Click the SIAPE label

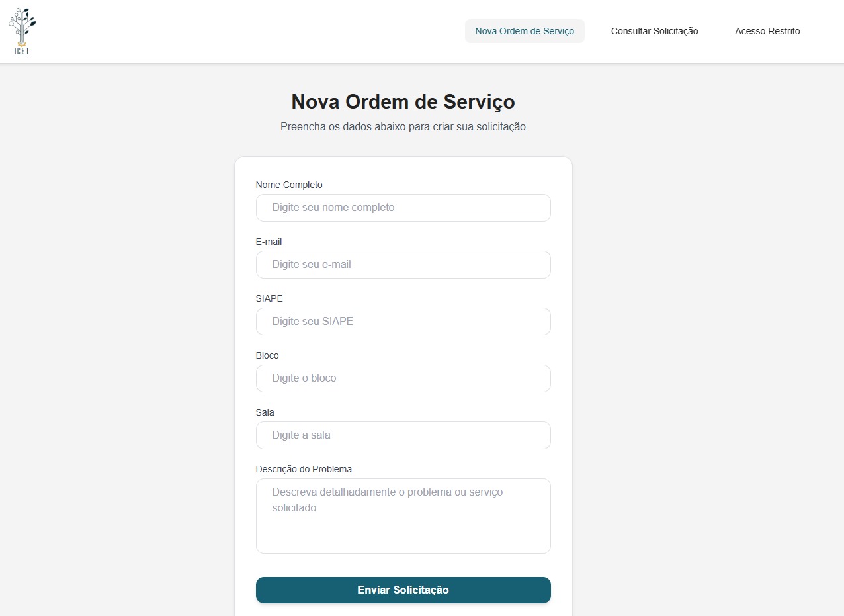(x=269, y=298)
